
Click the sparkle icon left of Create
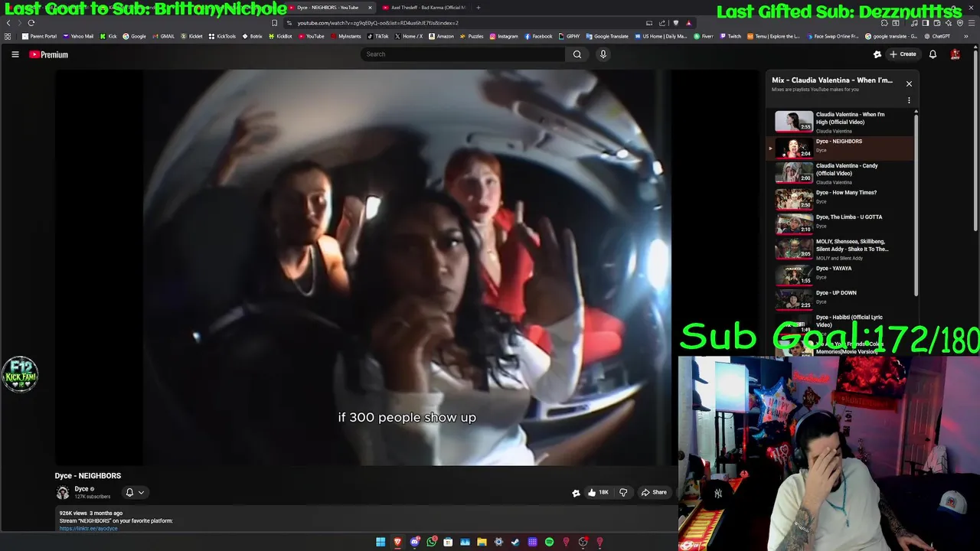click(877, 54)
